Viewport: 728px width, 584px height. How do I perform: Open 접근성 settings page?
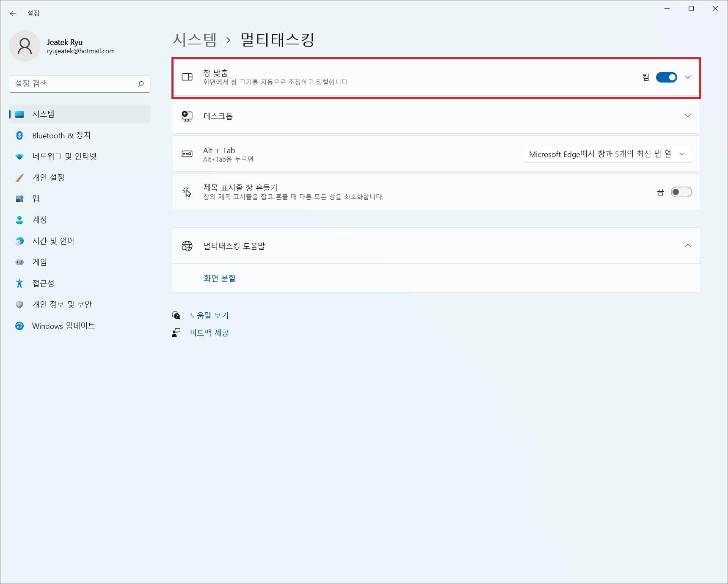pyautogui.click(x=80, y=284)
